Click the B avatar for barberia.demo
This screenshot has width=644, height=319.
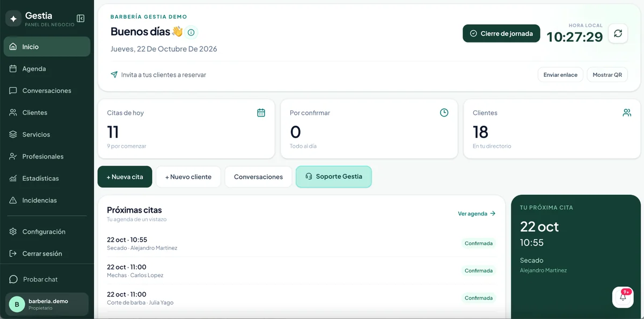(17, 305)
